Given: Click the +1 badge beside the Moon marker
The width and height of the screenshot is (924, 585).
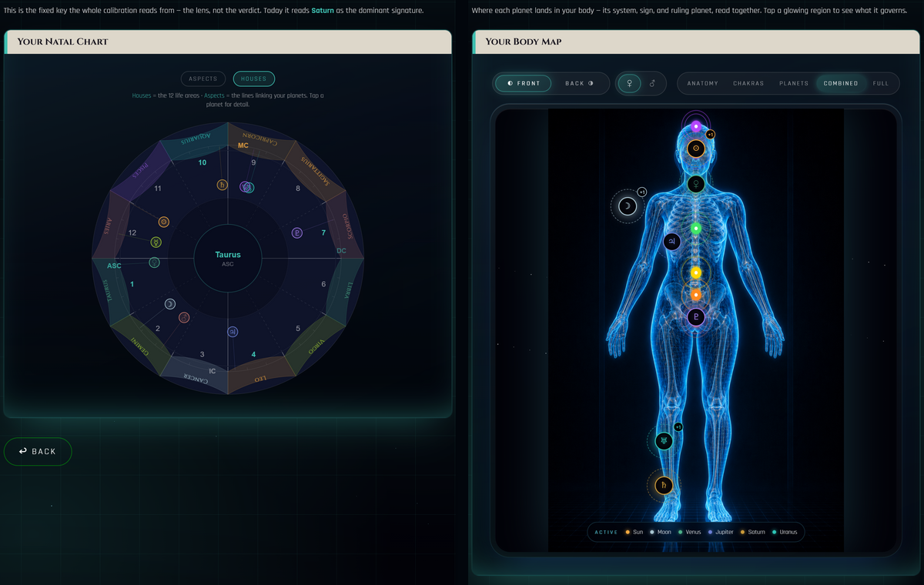Looking at the screenshot, I should [x=642, y=192].
